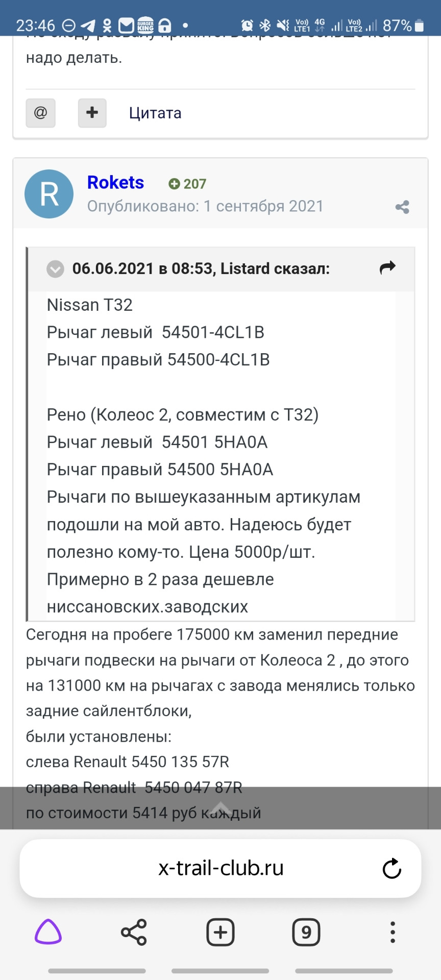
Task: Tap the share icon in bottom toolbar
Action: click(x=134, y=933)
